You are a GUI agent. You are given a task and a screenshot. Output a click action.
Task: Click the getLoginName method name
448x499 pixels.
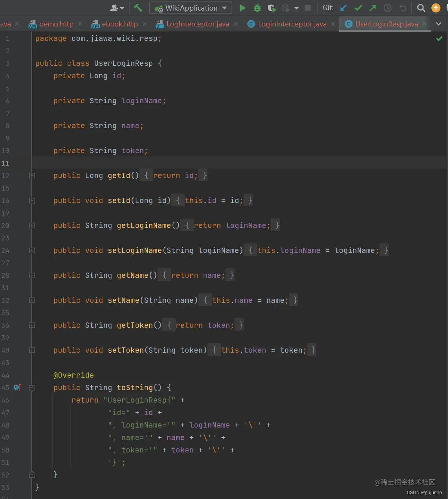click(144, 225)
